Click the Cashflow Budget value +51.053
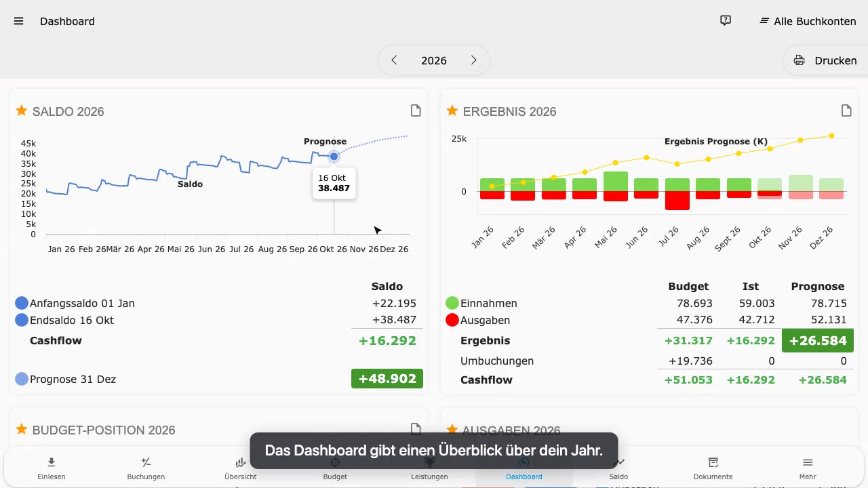 (688, 380)
